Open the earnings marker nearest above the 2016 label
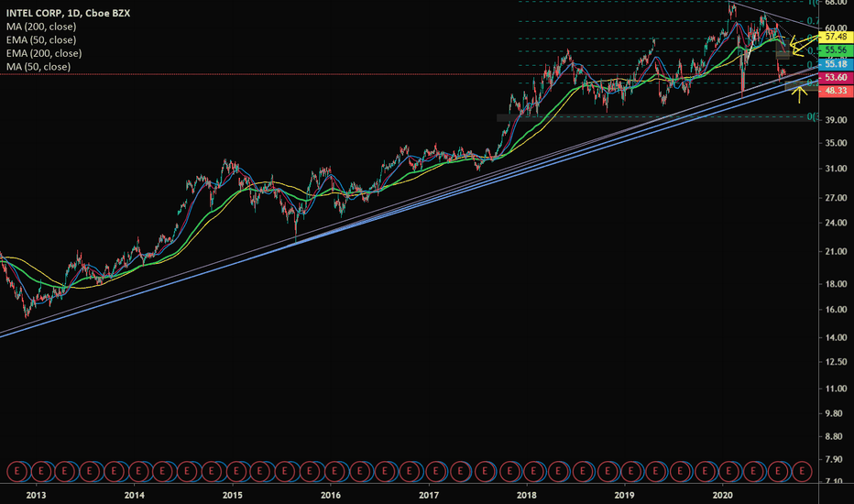 [x=334, y=471]
